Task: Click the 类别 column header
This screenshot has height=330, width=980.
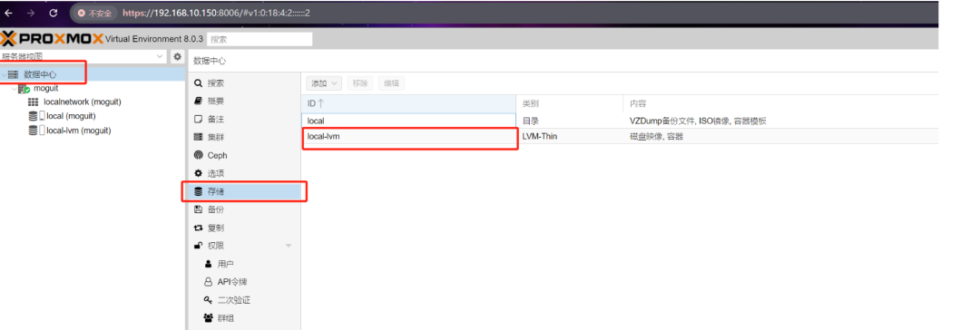Action: [x=570, y=103]
